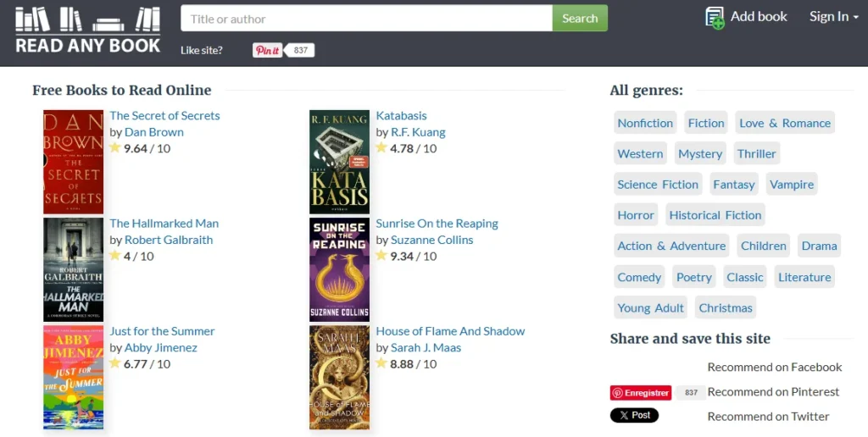Click the Add book icon
868x437 pixels.
pyautogui.click(x=715, y=18)
